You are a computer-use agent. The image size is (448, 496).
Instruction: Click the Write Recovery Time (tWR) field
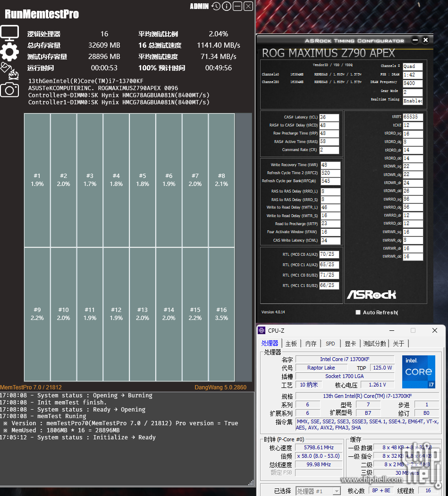[330, 165]
